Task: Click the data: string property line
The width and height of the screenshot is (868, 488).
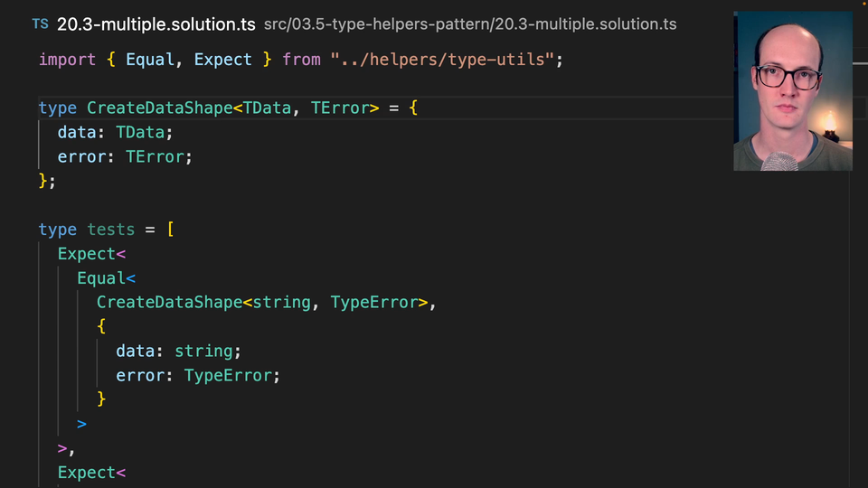Action: 178,352
